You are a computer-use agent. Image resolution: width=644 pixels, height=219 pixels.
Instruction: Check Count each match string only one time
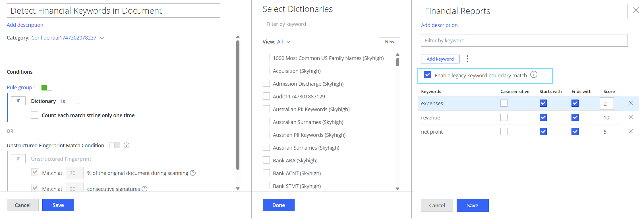(35, 115)
